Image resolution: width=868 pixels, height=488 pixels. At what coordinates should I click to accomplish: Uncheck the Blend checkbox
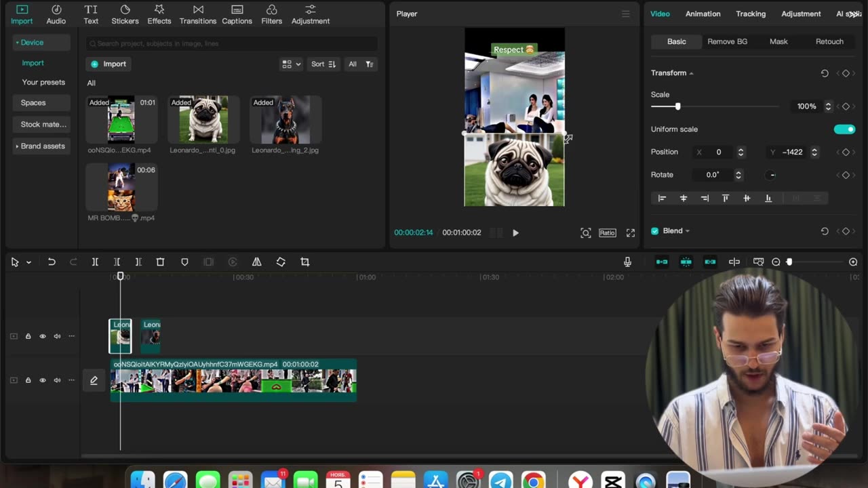655,231
